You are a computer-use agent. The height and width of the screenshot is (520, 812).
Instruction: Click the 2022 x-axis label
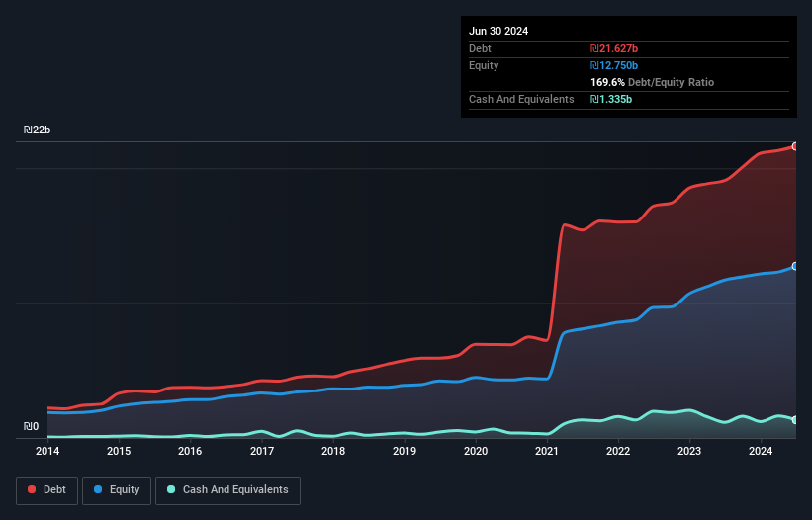(618, 451)
